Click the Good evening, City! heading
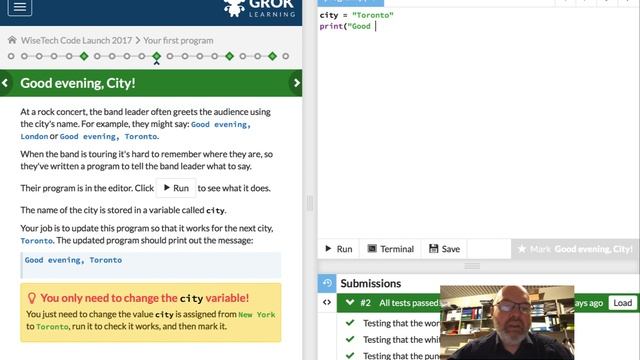Viewport: 640px width, 360px height. [78, 83]
